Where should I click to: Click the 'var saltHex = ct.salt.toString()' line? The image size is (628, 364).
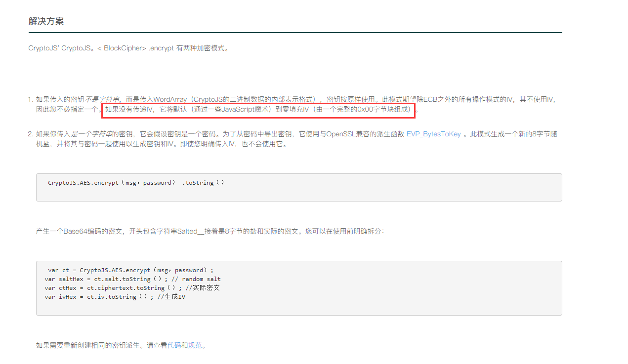pyautogui.click(x=132, y=279)
